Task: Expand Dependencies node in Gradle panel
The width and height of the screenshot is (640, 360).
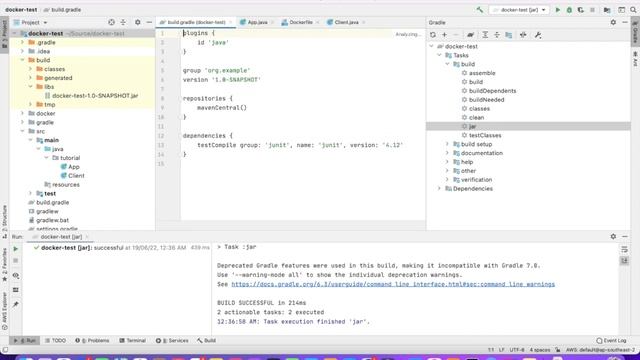Action: tap(440, 189)
